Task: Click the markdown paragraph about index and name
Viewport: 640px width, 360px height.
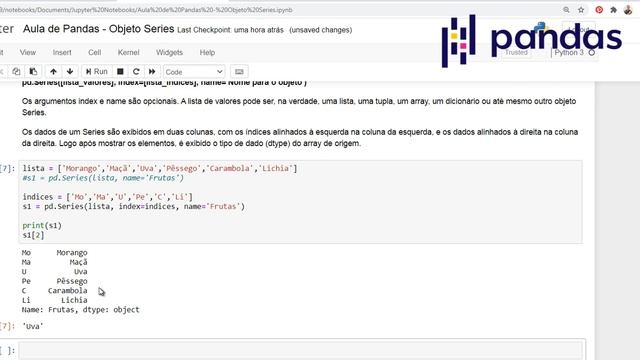Action: (x=299, y=107)
